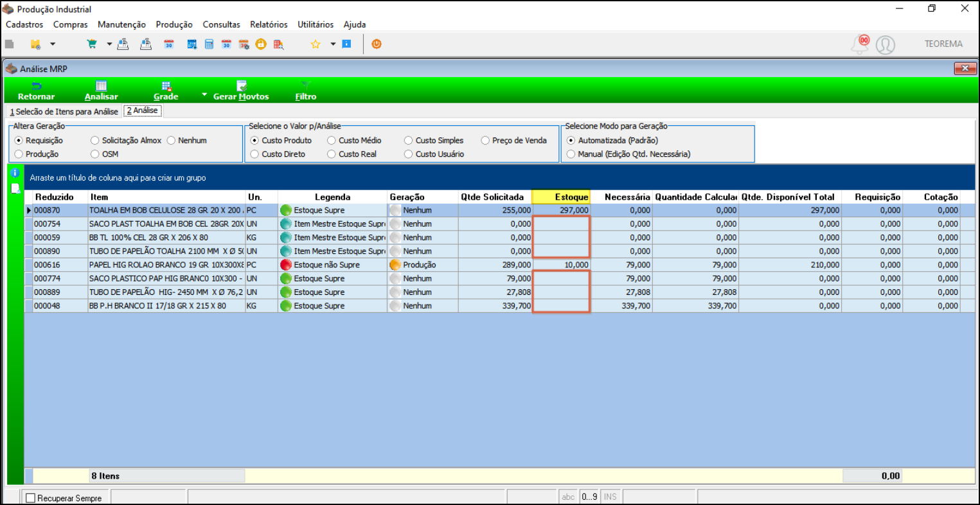Image resolution: width=980 pixels, height=505 pixels.
Task: Click the BB P.H BRANCO II item cell
Action: [x=166, y=306]
